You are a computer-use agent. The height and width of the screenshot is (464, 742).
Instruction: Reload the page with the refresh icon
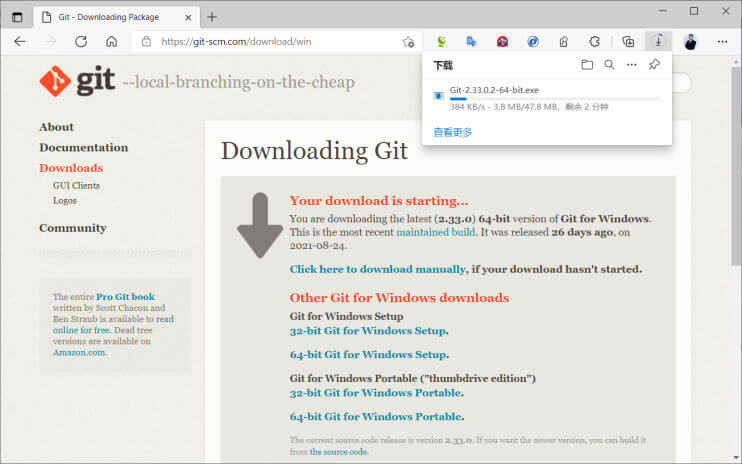[81, 42]
